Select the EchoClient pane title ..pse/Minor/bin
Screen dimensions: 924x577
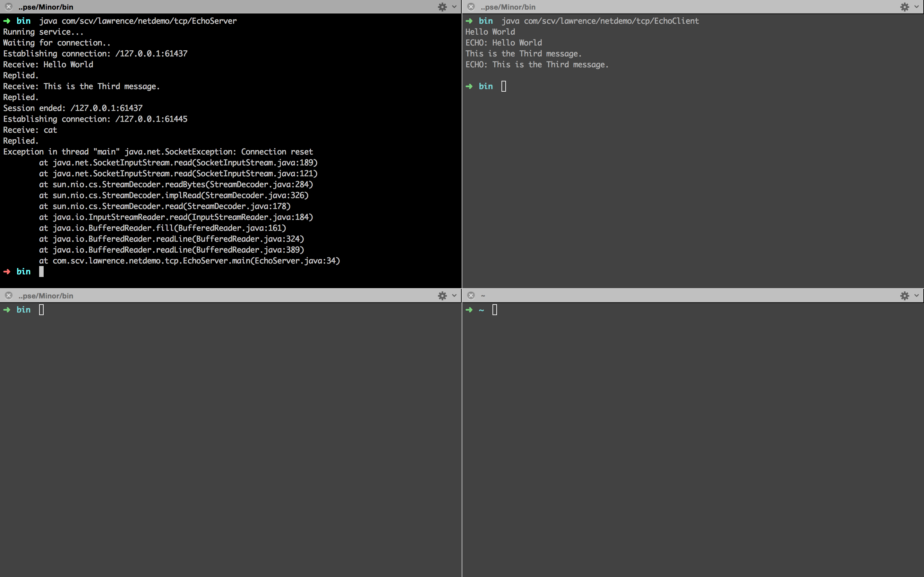tap(508, 7)
